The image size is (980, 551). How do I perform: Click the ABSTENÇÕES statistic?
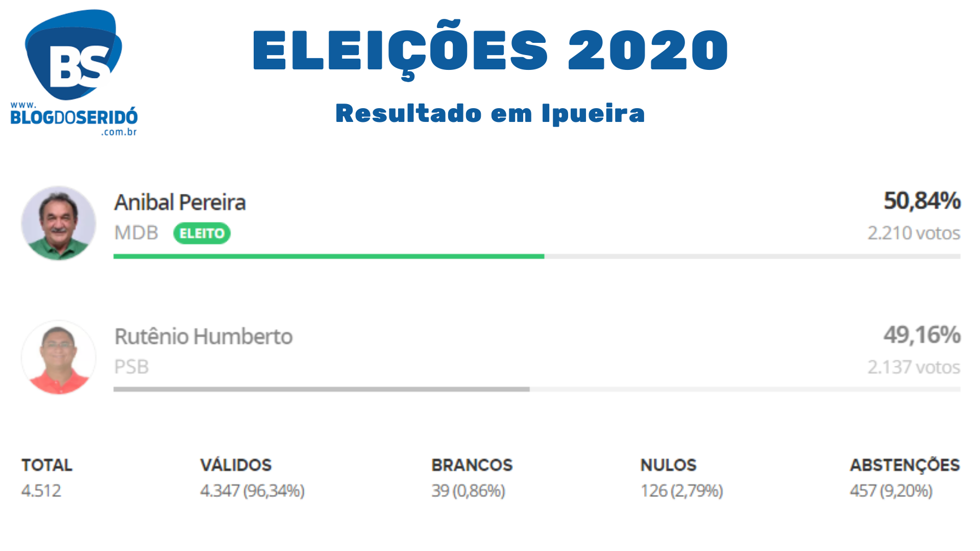coord(904,478)
